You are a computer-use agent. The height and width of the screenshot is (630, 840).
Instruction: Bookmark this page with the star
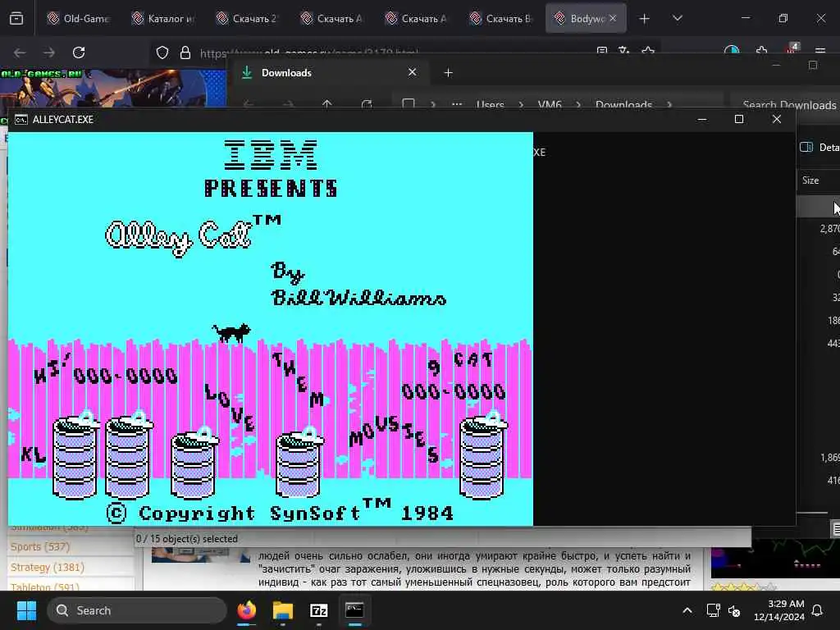click(x=648, y=51)
